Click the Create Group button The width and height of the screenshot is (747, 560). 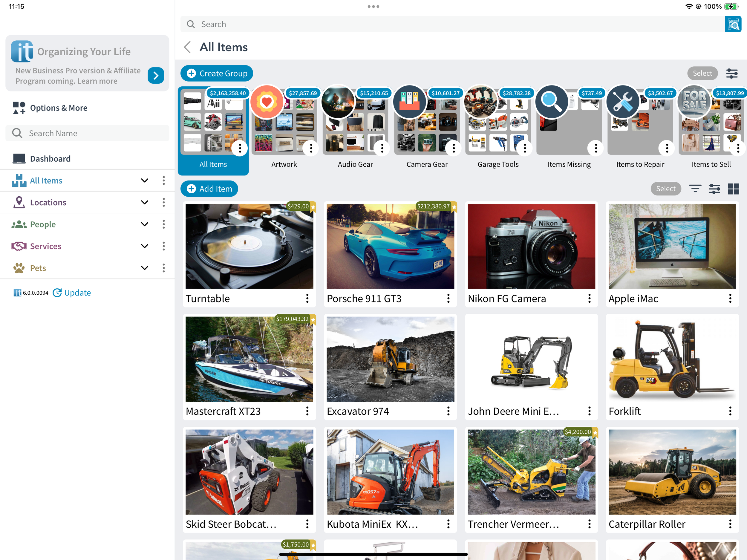tap(216, 73)
